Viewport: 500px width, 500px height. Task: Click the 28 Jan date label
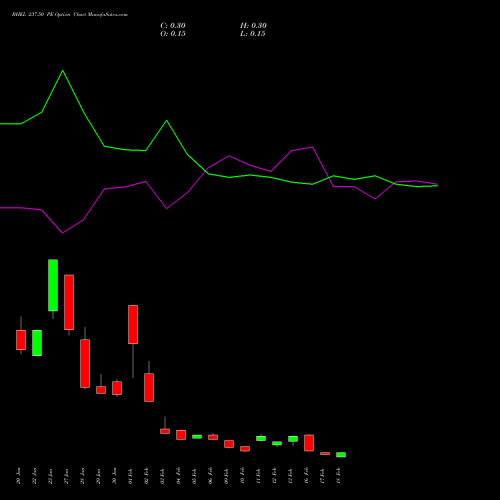83,476
